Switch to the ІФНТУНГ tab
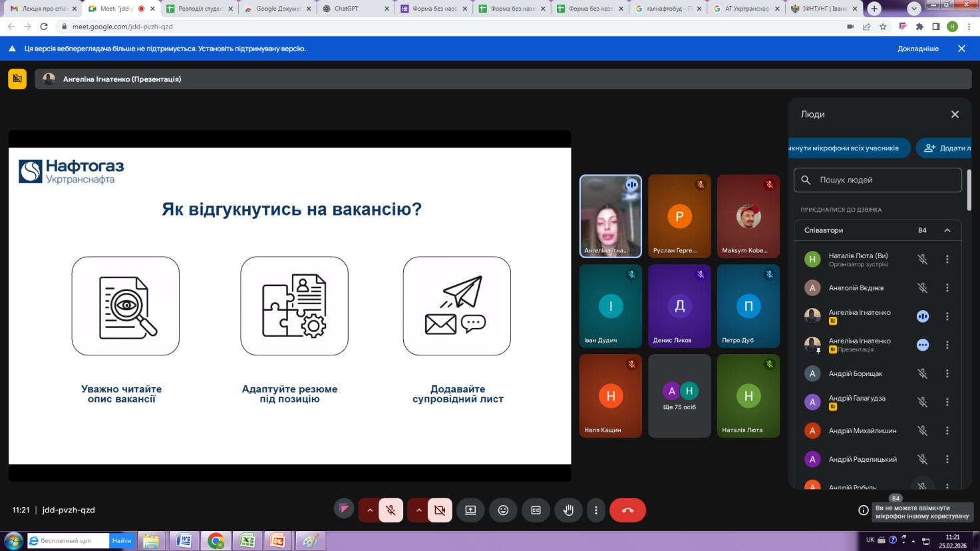 [824, 9]
